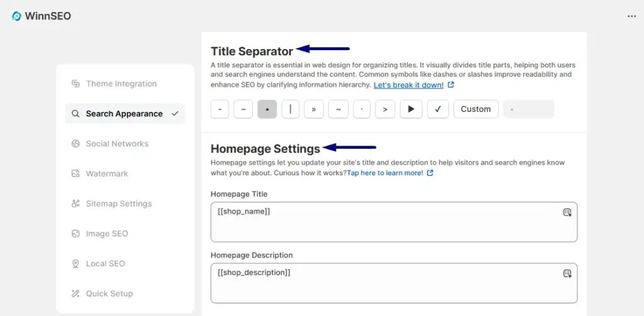
Task: Click the Image SEO icon
Action: pos(75,234)
